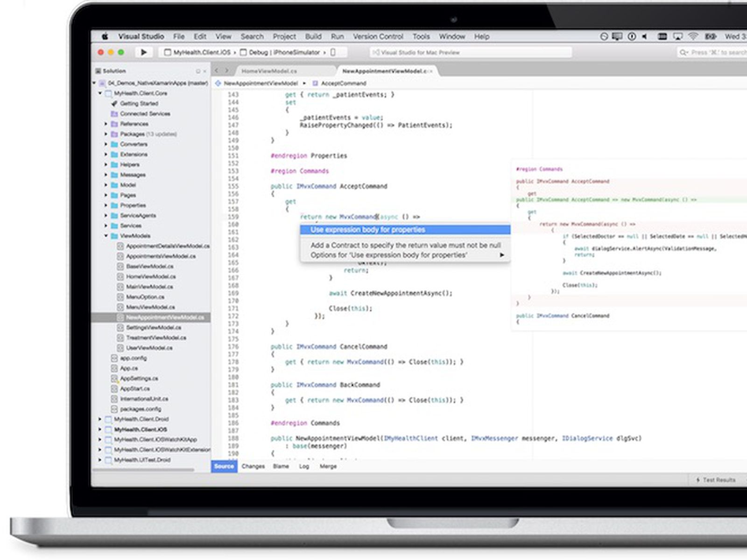This screenshot has height=560, width=747.
Task: Collapse the ViewModels folder
Action: pyautogui.click(x=106, y=236)
